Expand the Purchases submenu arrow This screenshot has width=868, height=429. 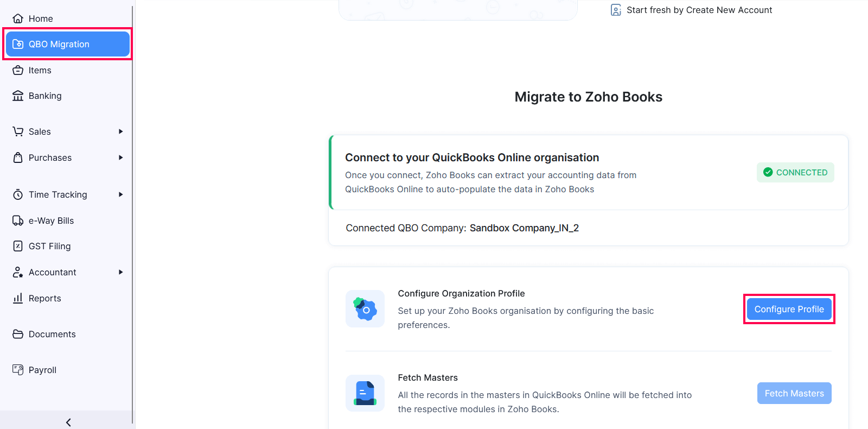(120, 157)
